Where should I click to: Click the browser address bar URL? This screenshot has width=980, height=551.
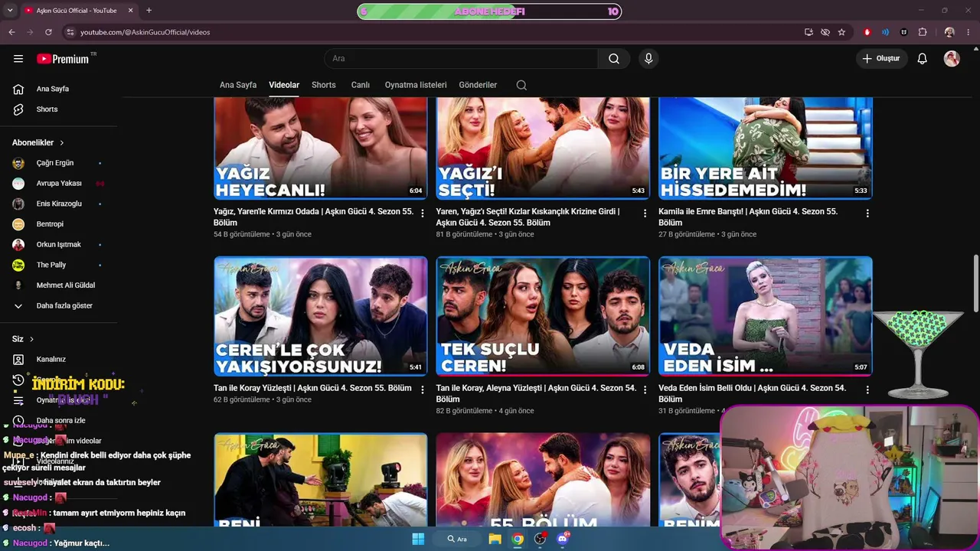coord(145,32)
